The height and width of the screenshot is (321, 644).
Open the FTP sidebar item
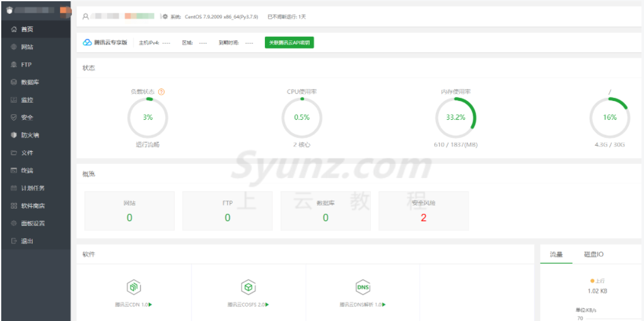coord(35,64)
